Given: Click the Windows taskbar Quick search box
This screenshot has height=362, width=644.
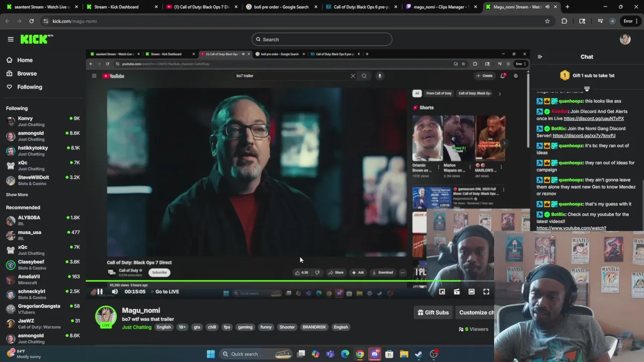Looking at the screenshot, I should tap(257, 354).
